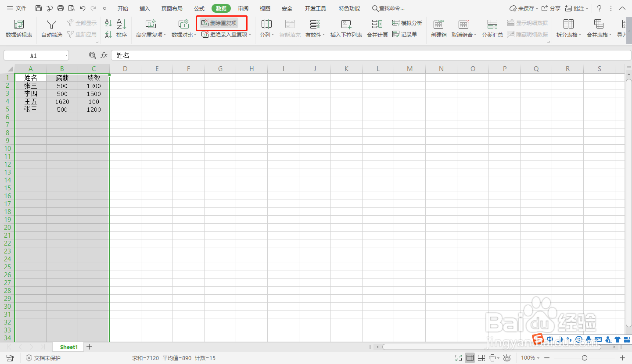Select column D header

point(125,69)
